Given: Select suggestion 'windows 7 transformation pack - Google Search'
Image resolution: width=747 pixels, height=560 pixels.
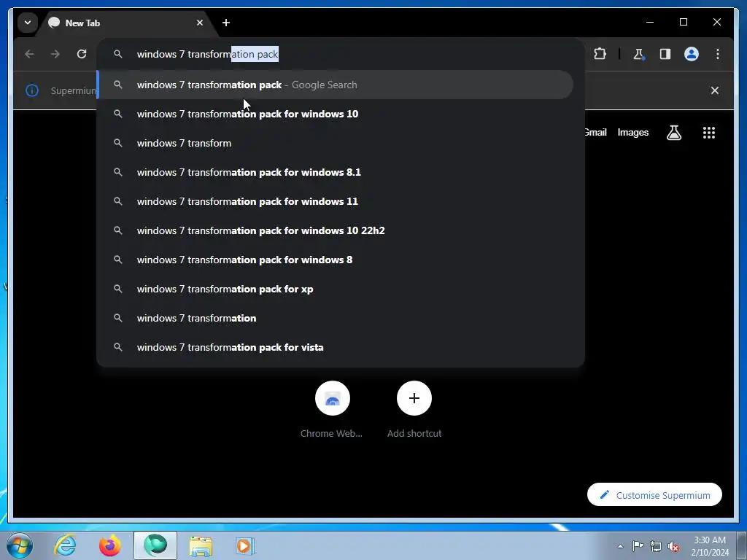Looking at the screenshot, I should [336, 85].
